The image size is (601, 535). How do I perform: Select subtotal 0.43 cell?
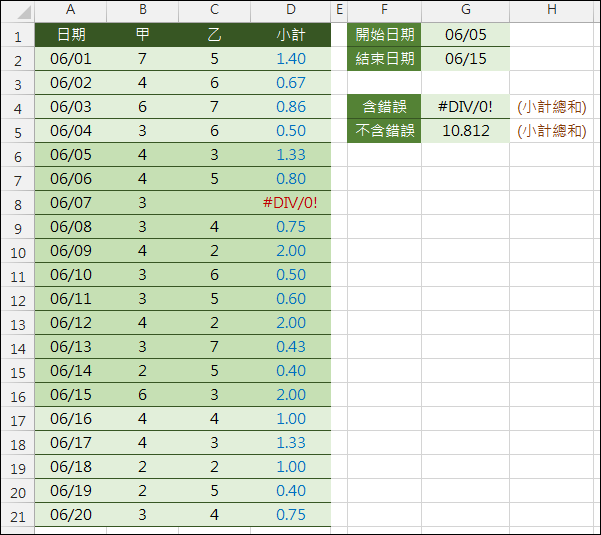click(x=291, y=347)
